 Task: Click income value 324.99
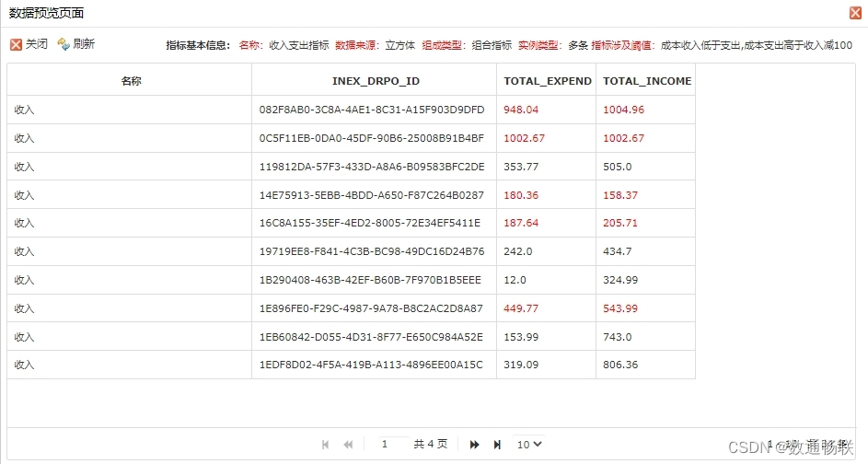point(620,280)
